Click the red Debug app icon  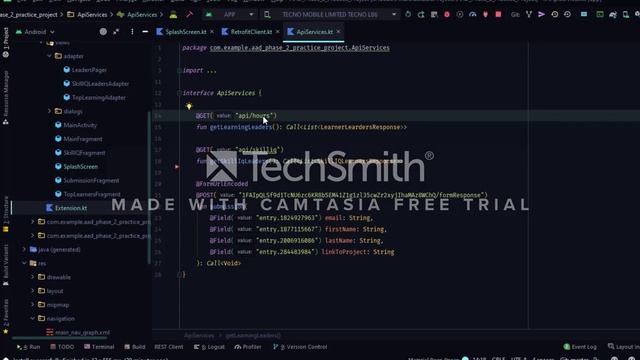click(447, 15)
